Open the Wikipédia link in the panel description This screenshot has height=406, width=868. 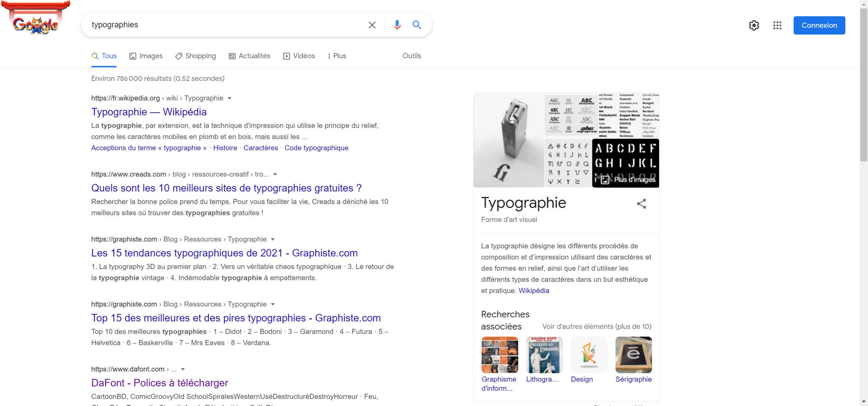pos(534,291)
